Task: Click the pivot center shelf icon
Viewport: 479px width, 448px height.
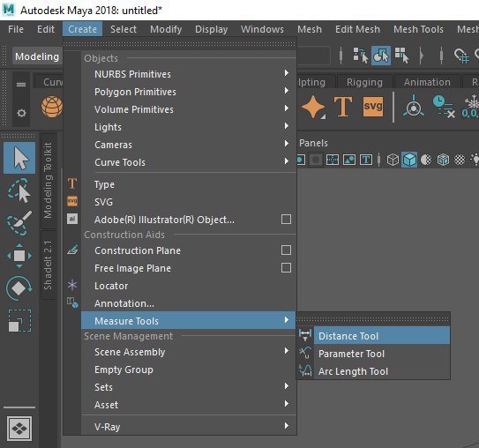Action: coord(414,107)
